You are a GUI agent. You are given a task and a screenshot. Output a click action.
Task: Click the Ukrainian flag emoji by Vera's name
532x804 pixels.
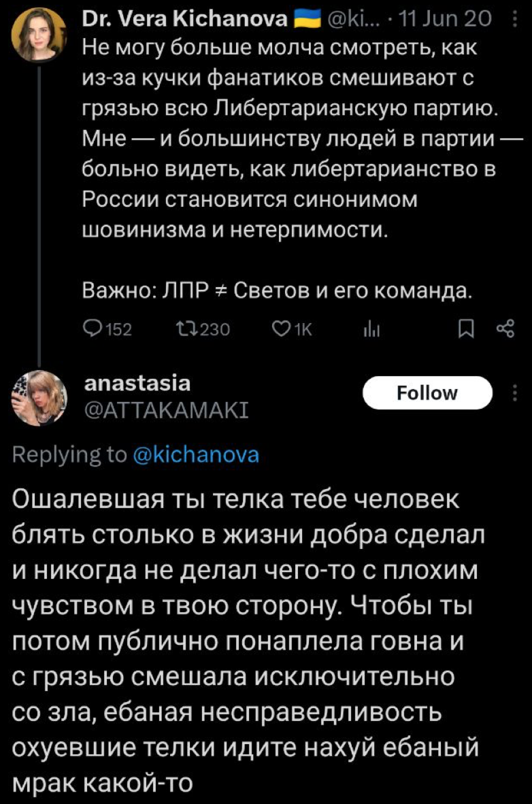click(302, 20)
